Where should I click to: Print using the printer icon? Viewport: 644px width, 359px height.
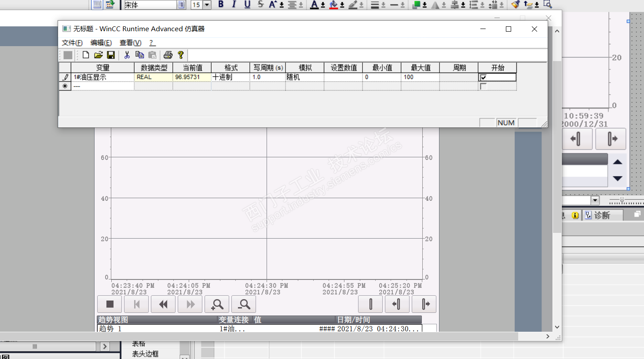[x=168, y=55]
